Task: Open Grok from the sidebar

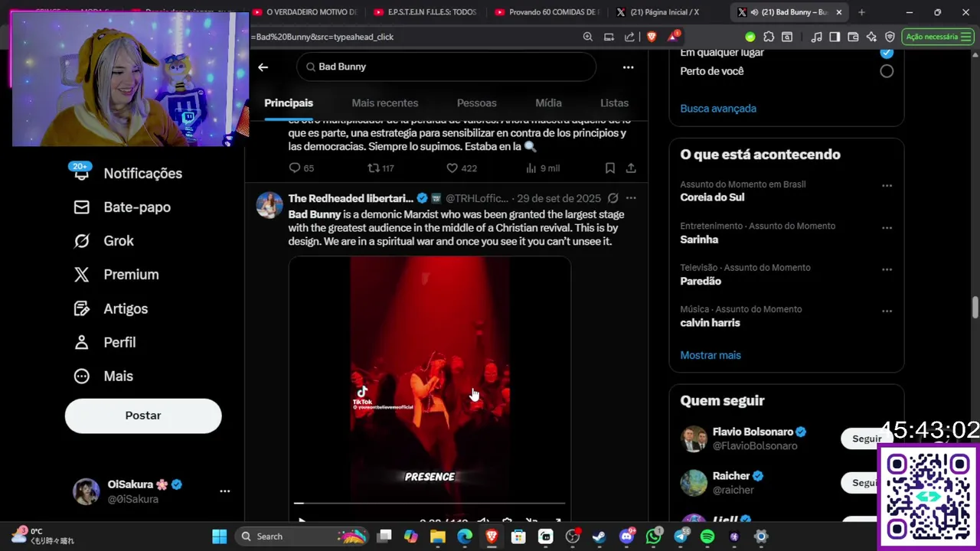Action: [103, 241]
